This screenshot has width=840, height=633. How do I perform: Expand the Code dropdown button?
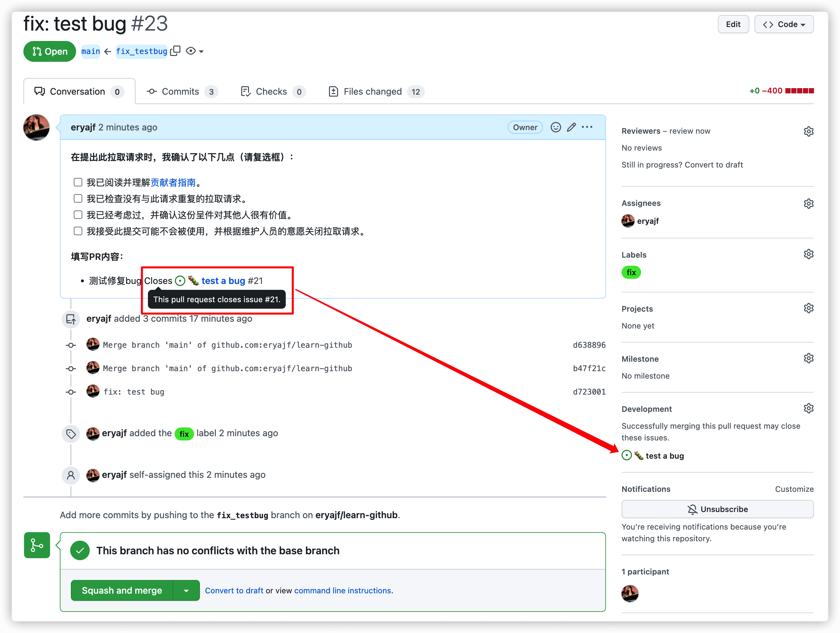tap(784, 24)
